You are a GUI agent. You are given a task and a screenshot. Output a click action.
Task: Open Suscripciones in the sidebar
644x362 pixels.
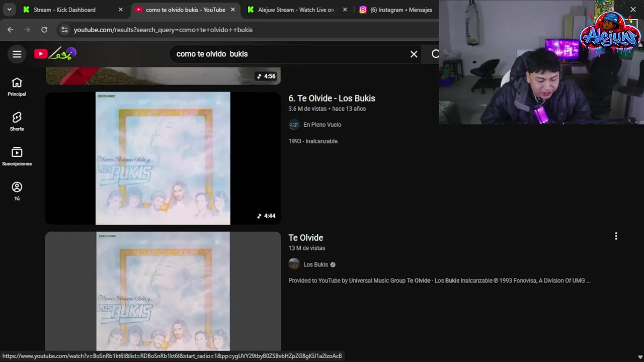[17, 156]
